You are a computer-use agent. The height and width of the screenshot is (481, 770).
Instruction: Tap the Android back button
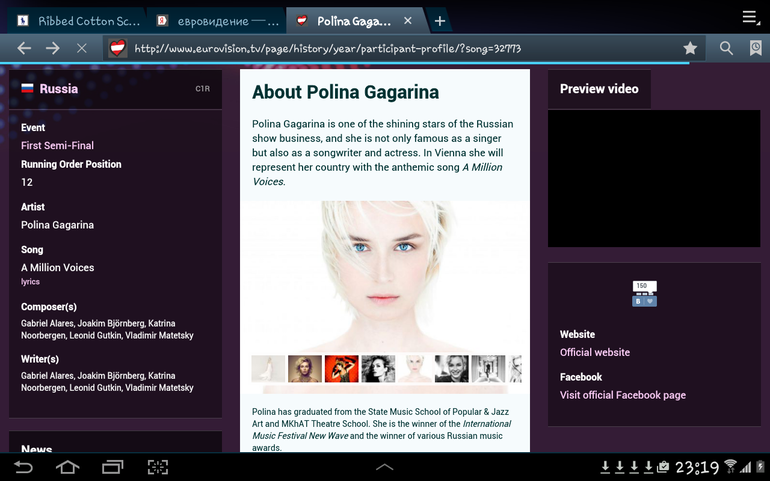tap(23, 467)
